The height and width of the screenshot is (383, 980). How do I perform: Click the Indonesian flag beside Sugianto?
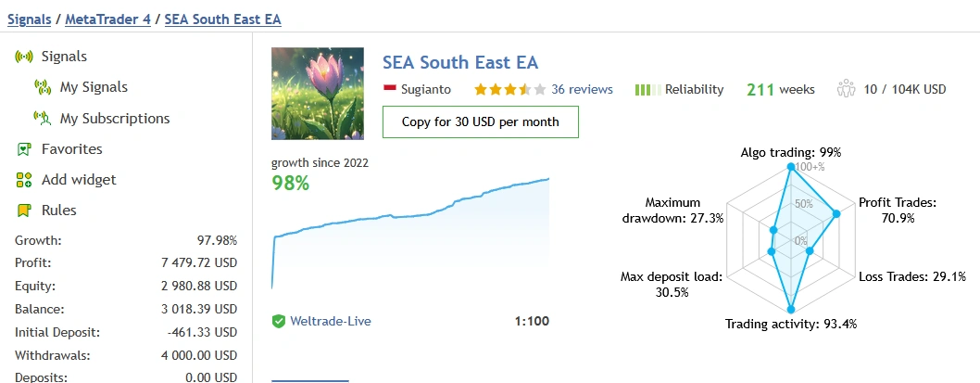tap(390, 89)
